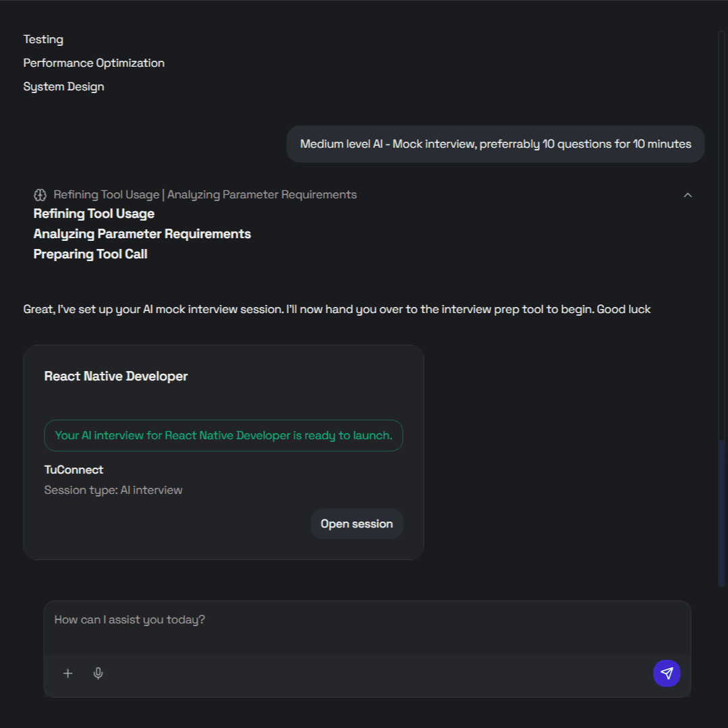Select the 'Medium level AI - Mock interview' message bubble
Image resolution: width=728 pixels, height=728 pixels.
point(495,144)
